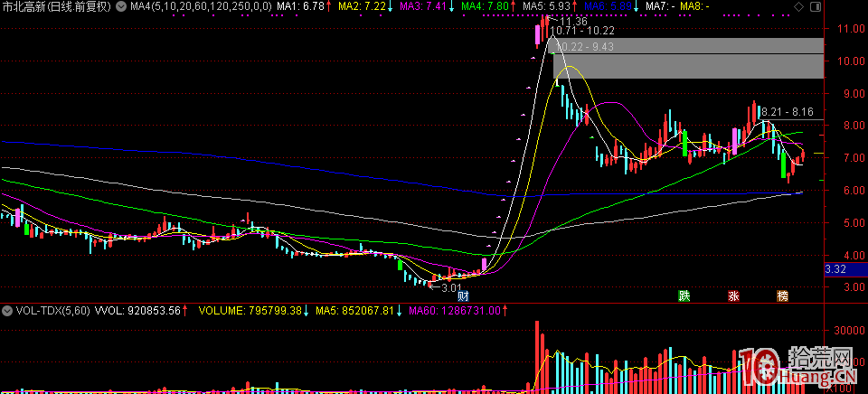The width and height of the screenshot is (868, 394).
Task: Click the 11.36 high price annotation
Action: coord(572,22)
